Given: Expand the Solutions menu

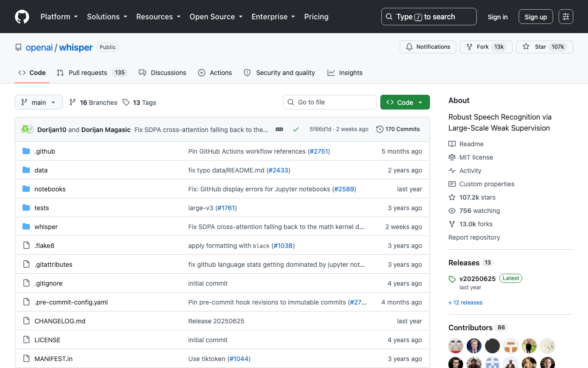Looking at the screenshot, I should (x=107, y=17).
